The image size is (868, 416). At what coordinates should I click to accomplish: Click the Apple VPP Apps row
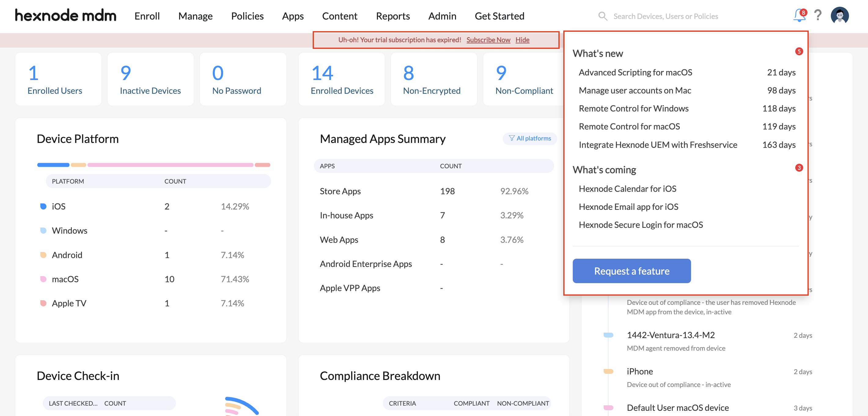tap(434, 288)
